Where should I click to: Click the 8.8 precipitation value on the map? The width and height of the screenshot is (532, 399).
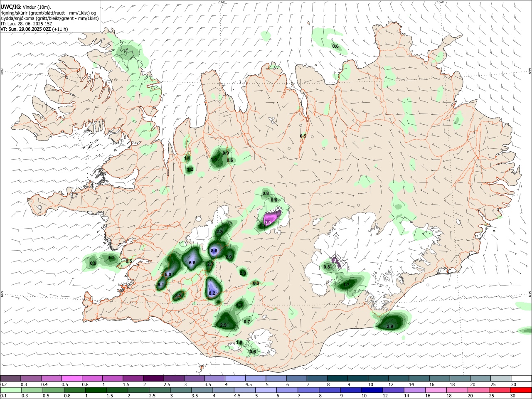(x=214, y=251)
